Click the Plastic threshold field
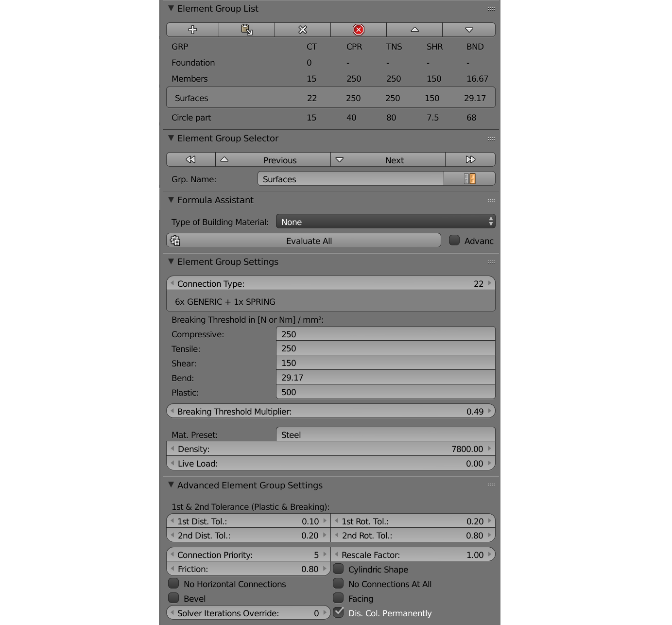Viewport: 672px width, 625px height. [x=385, y=392]
